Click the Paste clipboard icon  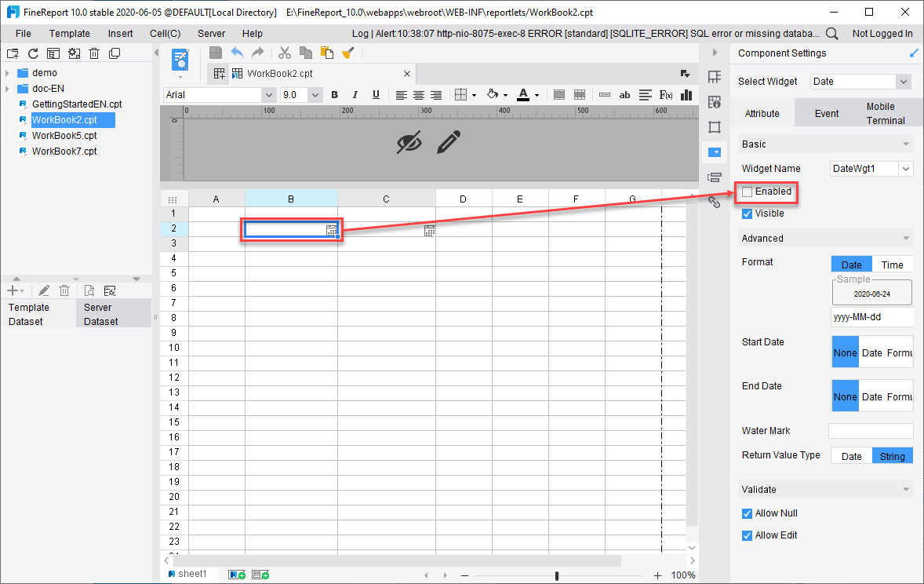point(326,53)
